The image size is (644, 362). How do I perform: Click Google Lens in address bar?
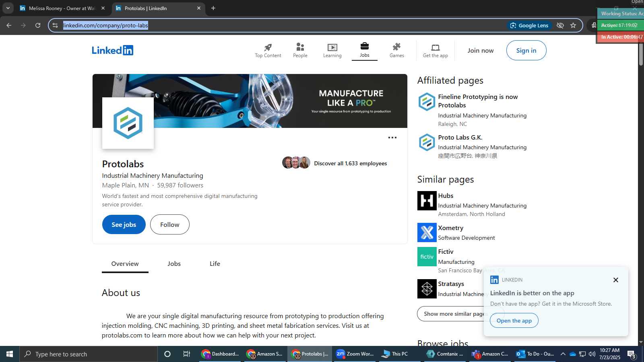529,25
